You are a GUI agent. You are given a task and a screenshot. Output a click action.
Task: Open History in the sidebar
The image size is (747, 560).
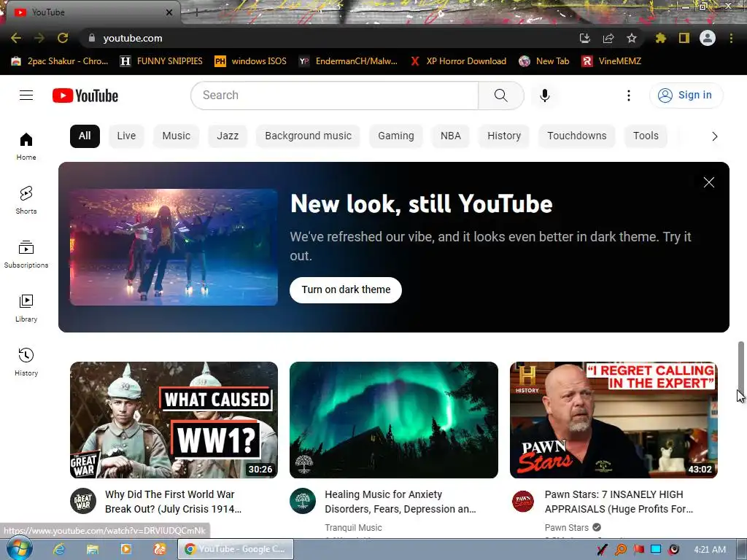(26, 362)
